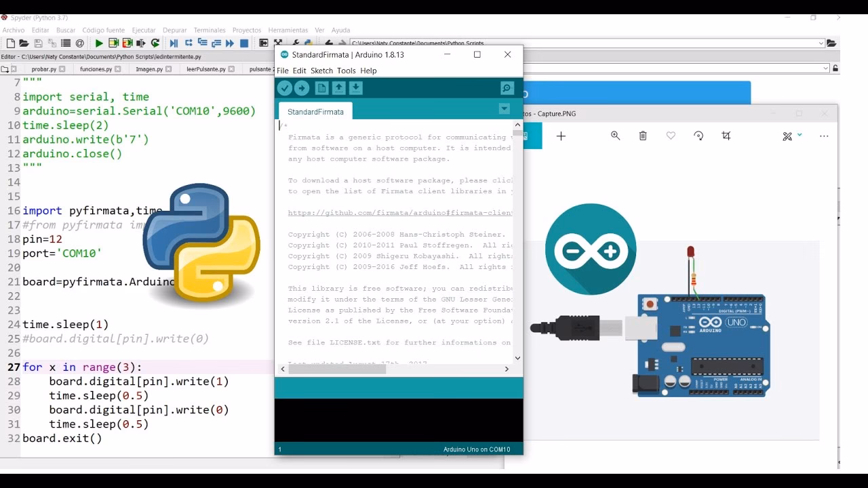Open an existing sketch in Arduino IDE
The image size is (868, 488).
coord(338,87)
